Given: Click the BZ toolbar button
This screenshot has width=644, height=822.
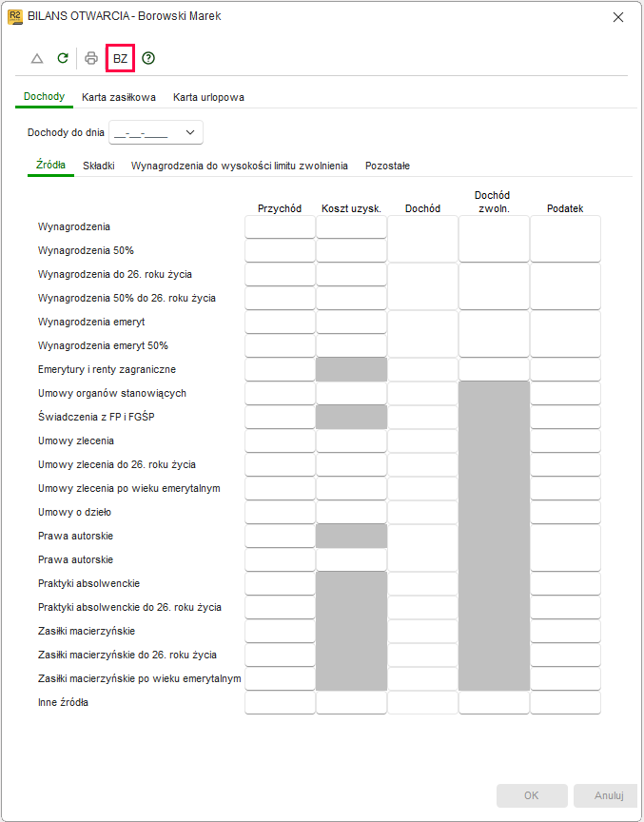Looking at the screenshot, I should 121,58.
